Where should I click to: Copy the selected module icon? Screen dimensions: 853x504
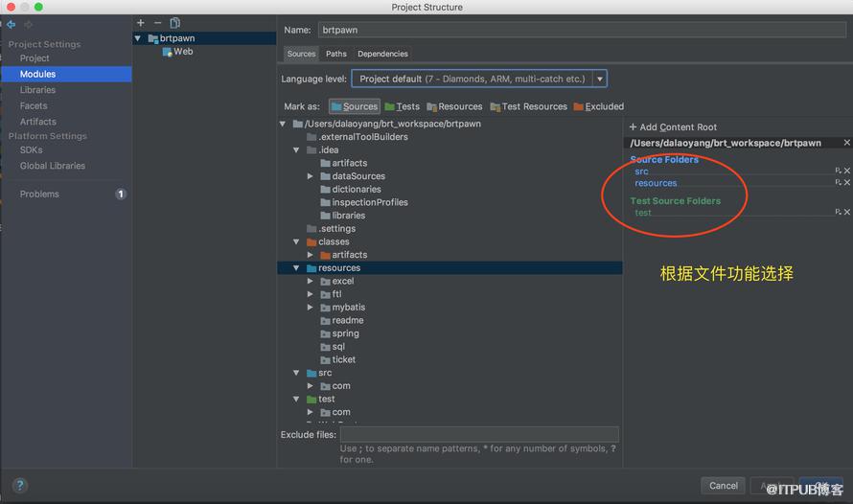click(x=174, y=23)
